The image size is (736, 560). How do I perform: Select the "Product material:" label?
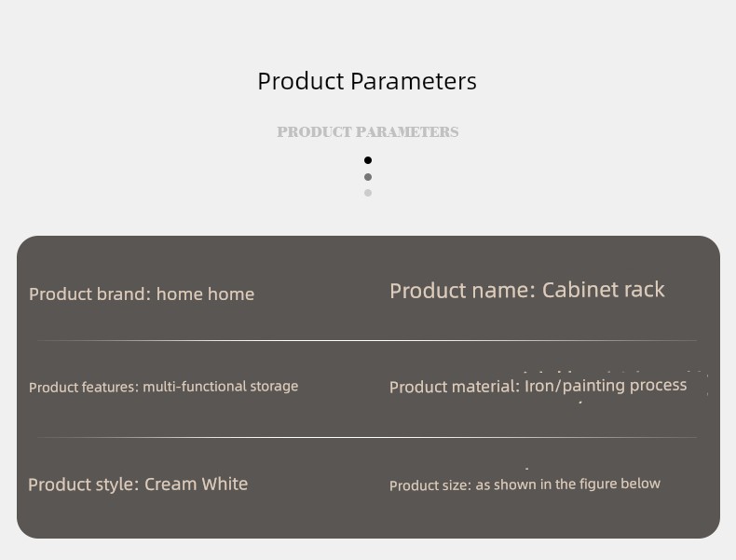pyautogui.click(x=455, y=387)
